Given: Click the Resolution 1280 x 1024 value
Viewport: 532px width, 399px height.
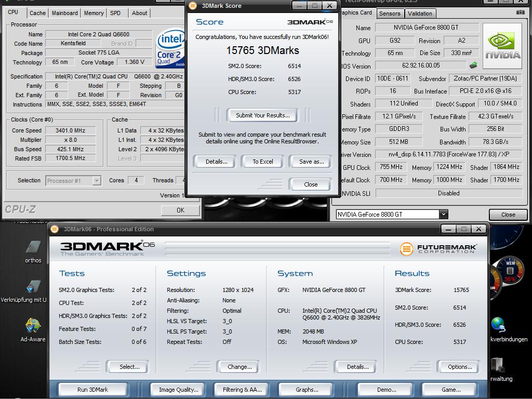Looking at the screenshot, I should click(x=238, y=290).
